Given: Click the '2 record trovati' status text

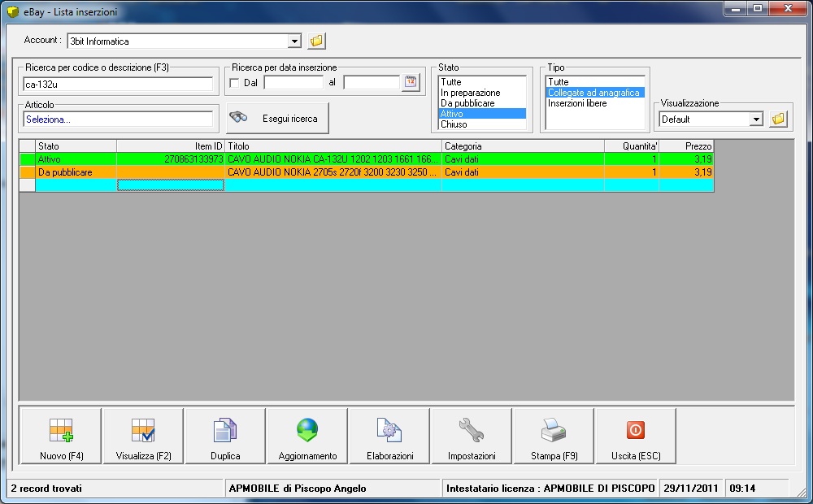Looking at the screenshot, I should (46, 488).
